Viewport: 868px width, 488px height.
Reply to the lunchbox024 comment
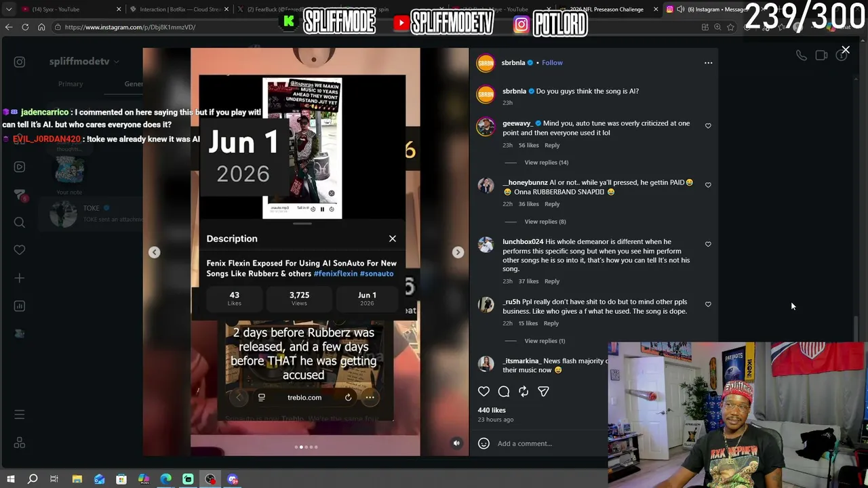(552, 281)
